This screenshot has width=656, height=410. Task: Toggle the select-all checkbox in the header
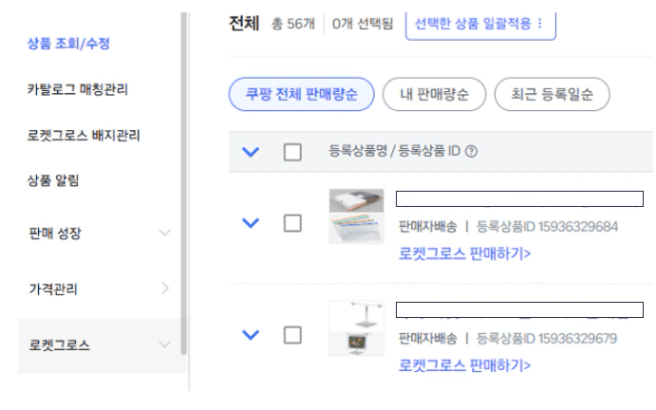tap(292, 152)
